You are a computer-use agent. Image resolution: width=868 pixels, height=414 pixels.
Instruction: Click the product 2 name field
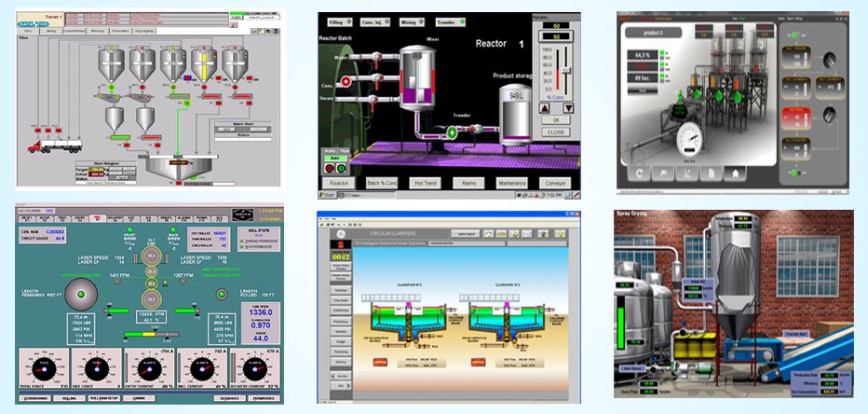point(653,32)
